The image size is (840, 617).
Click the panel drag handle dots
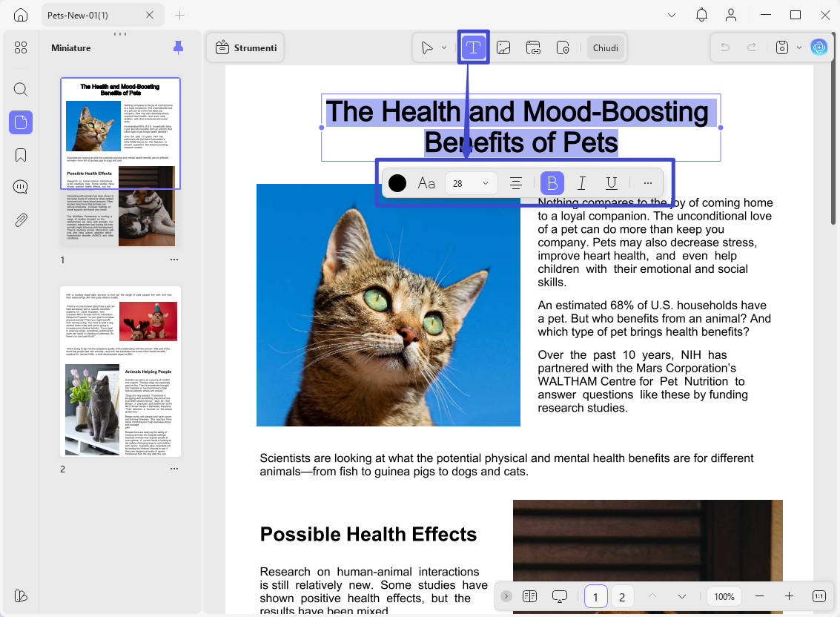pyautogui.click(x=120, y=34)
